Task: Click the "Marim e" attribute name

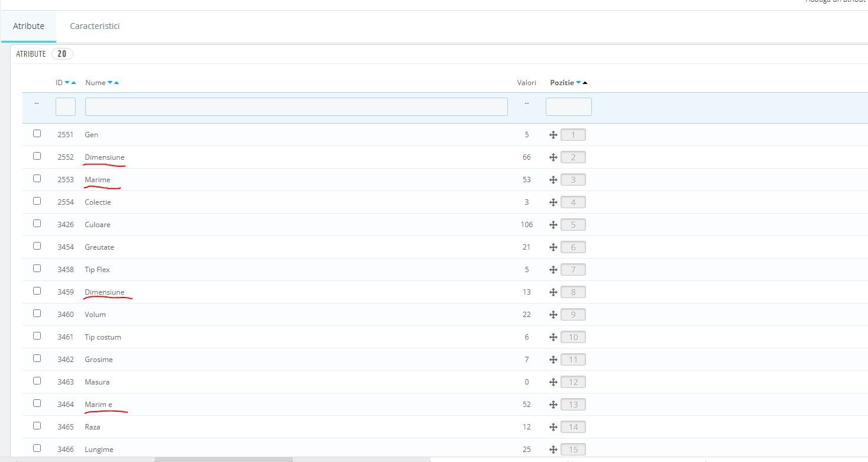Action: [x=98, y=405]
